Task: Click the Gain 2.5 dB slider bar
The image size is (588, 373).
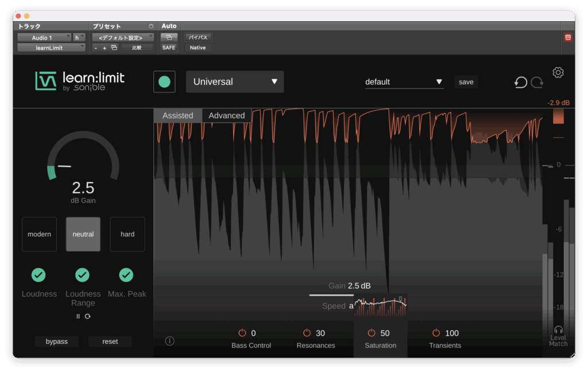Action: click(331, 295)
